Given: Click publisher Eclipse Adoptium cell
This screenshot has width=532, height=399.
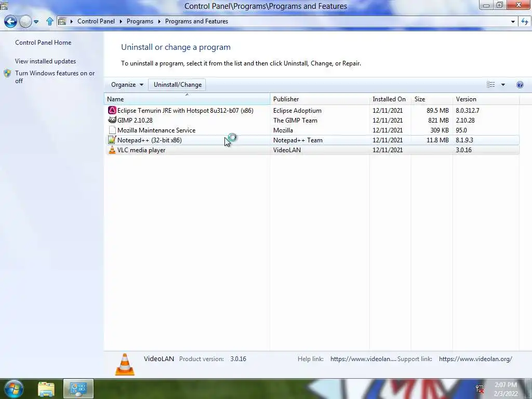Looking at the screenshot, I should tap(297, 110).
